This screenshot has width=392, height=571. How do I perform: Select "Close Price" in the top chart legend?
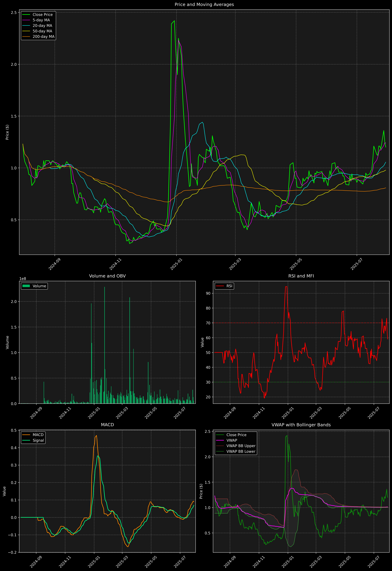pyautogui.click(x=43, y=15)
